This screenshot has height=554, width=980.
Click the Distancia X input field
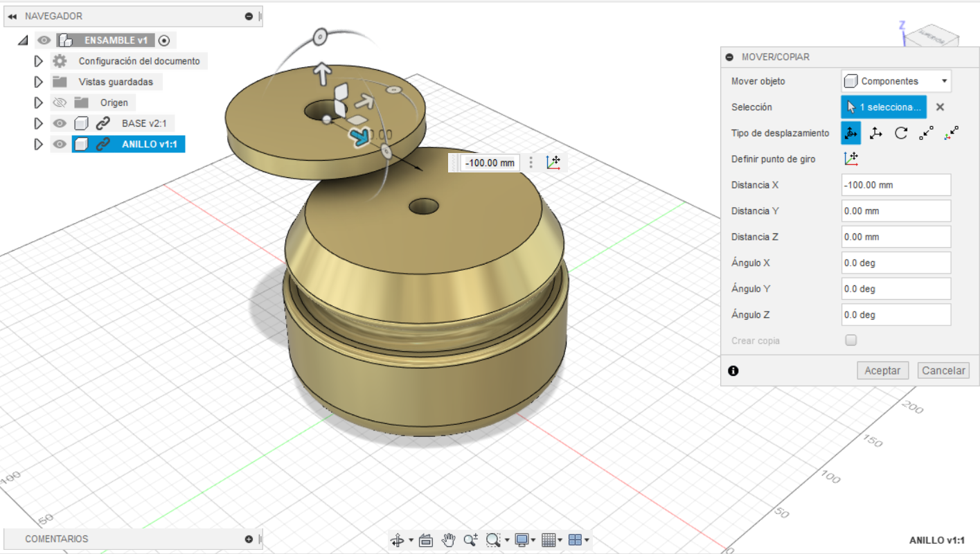click(x=896, y=185)
